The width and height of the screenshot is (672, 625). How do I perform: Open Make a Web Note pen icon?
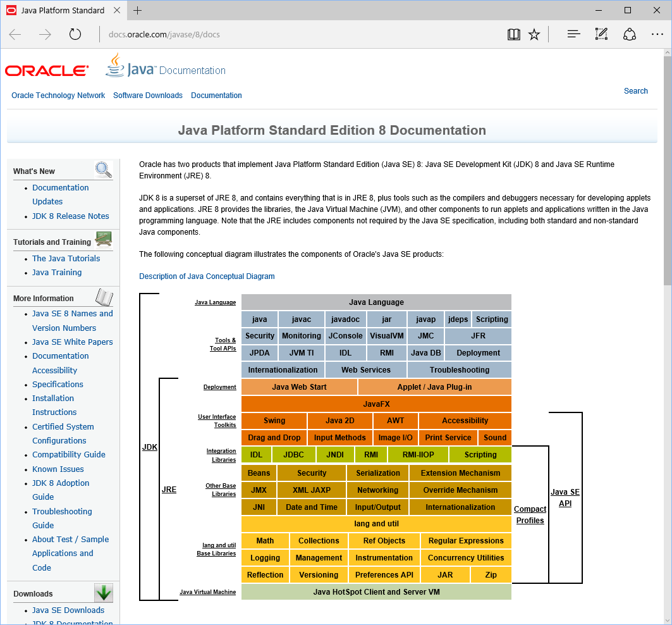click(x=601, y=34)
